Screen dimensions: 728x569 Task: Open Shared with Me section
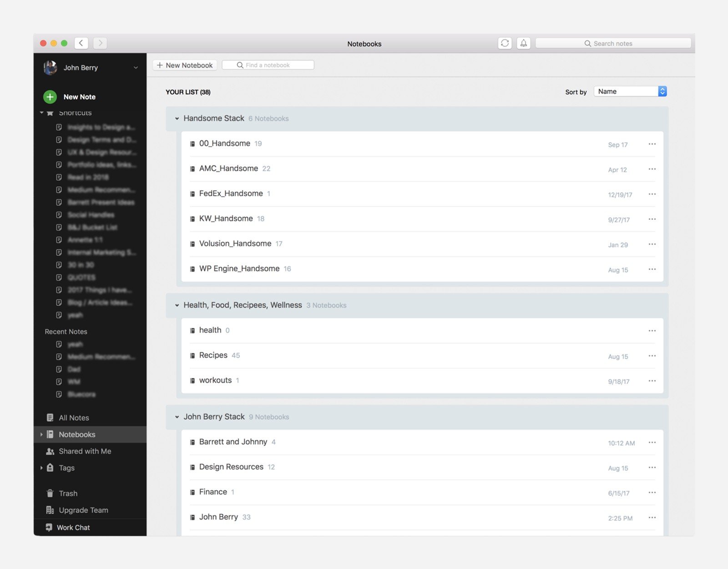tap(85, 451)
